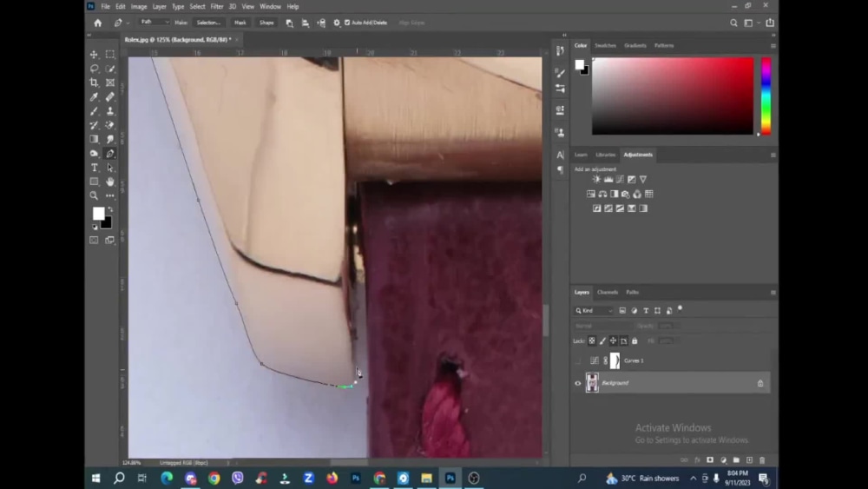The image size is (868, 489).
Task: Delete layer with trash icon
Action: 762,460
